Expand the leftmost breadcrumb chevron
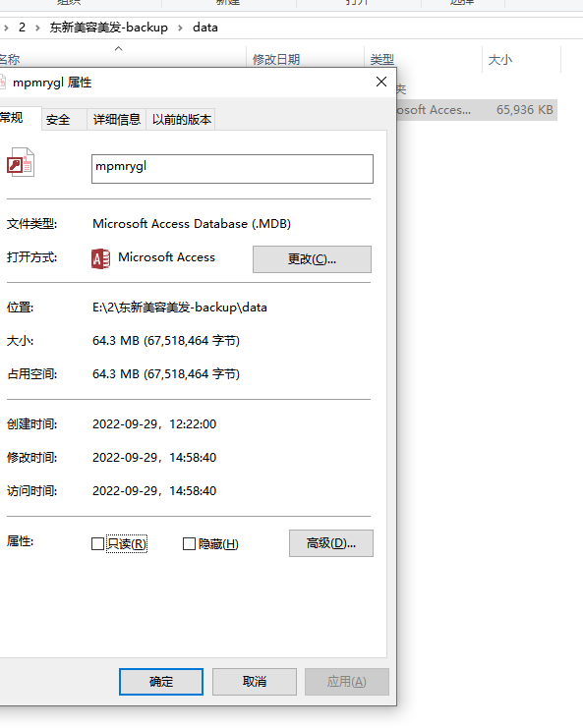Viewport: 583px width, 728px height. coord(6,28)
